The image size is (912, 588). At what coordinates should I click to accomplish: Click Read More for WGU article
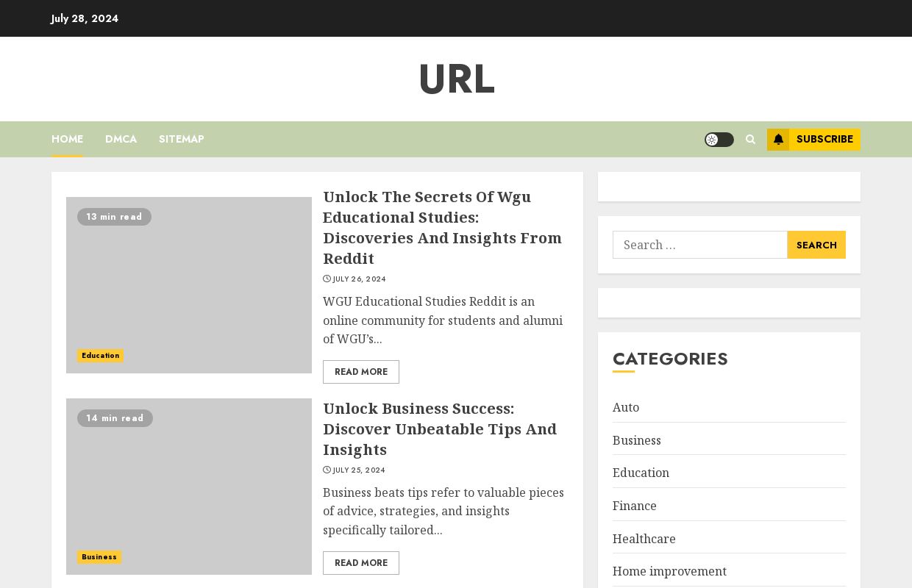(x=361, y=372)
